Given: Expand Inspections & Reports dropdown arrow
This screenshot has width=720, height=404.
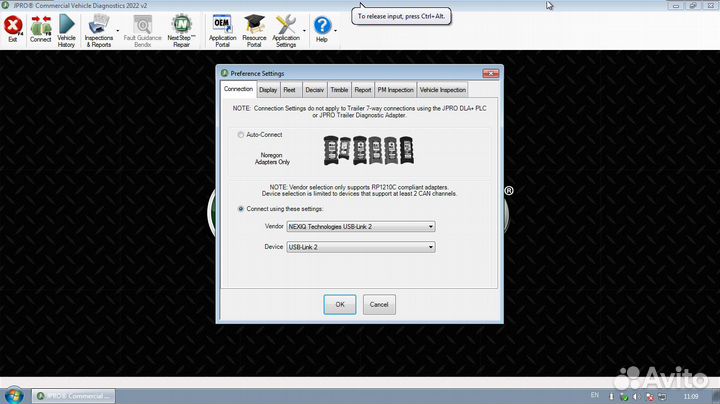Looking at the screenshot, I should [x=118, y=31].
